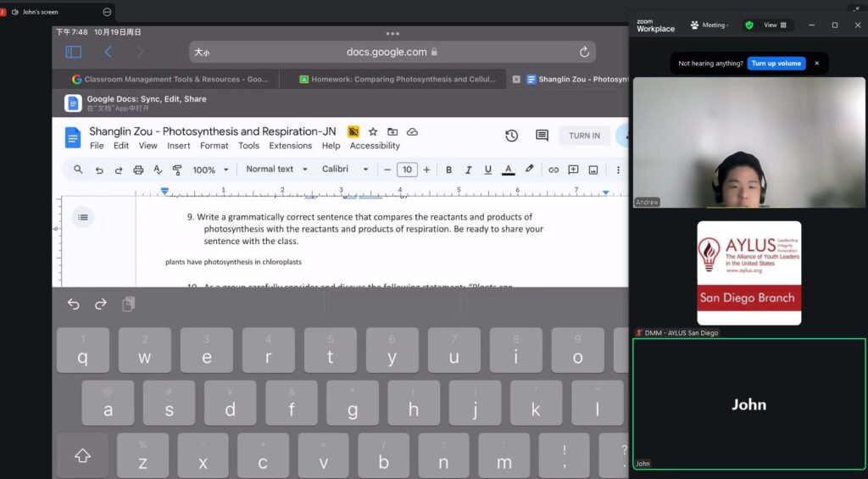868x479 pixels.
Task: Open the text color picker
Action: coord(509,170)
